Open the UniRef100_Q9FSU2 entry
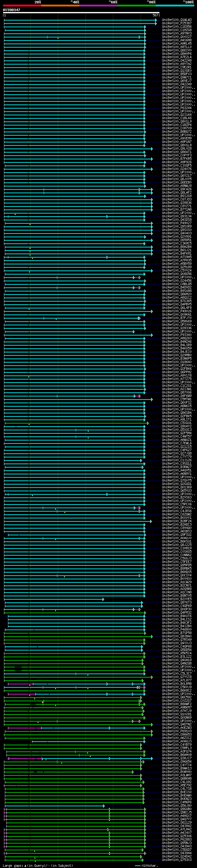The width and height of the screenshot is (197, 868). pos(176,535)
